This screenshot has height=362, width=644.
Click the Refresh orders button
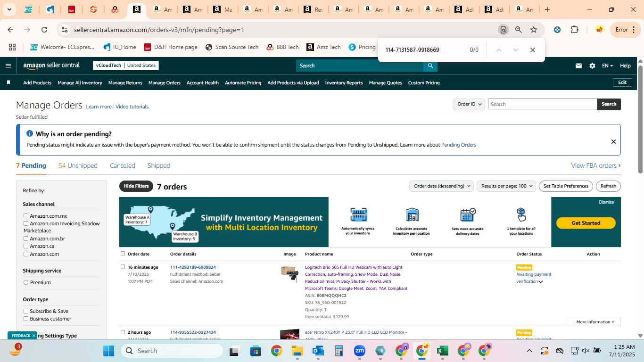(608, 186)
